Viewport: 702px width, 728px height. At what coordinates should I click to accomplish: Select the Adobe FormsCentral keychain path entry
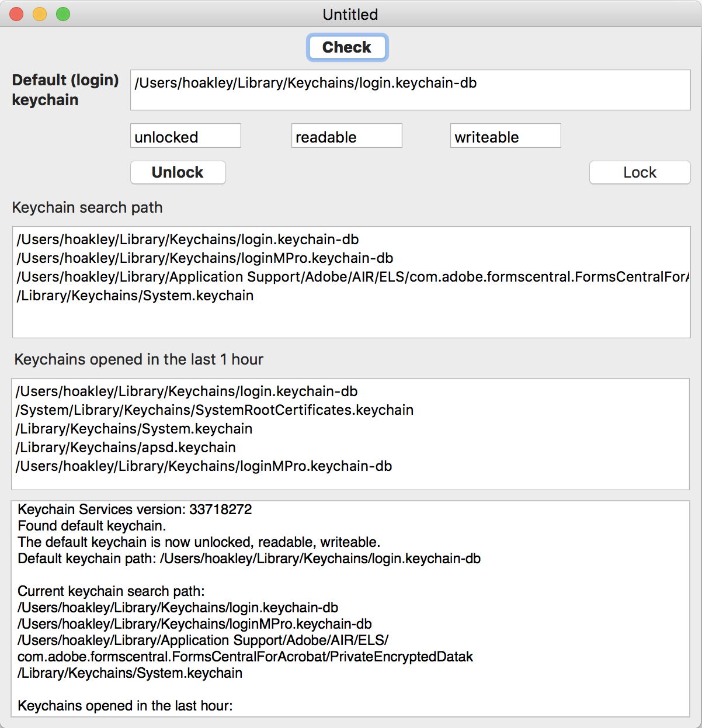(350, 276)
